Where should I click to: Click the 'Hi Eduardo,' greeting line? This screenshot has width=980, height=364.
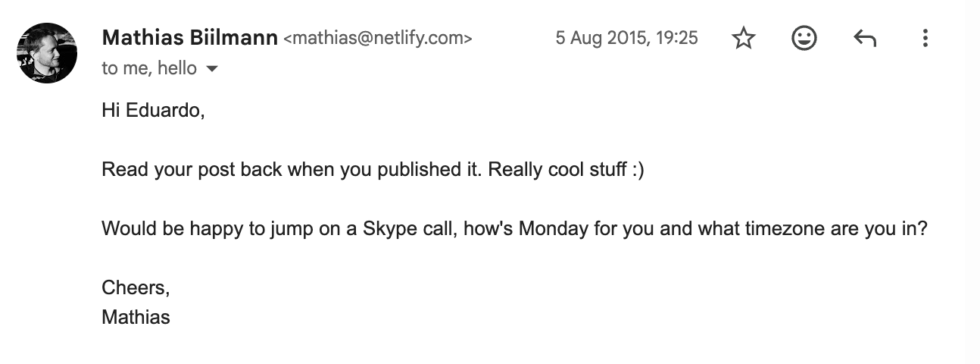point(153,111)
